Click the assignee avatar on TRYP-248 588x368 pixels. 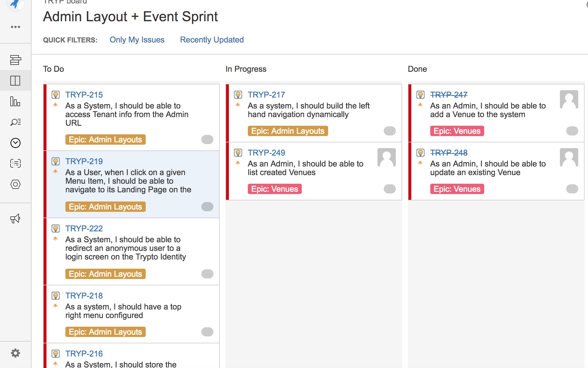point(569,157)
